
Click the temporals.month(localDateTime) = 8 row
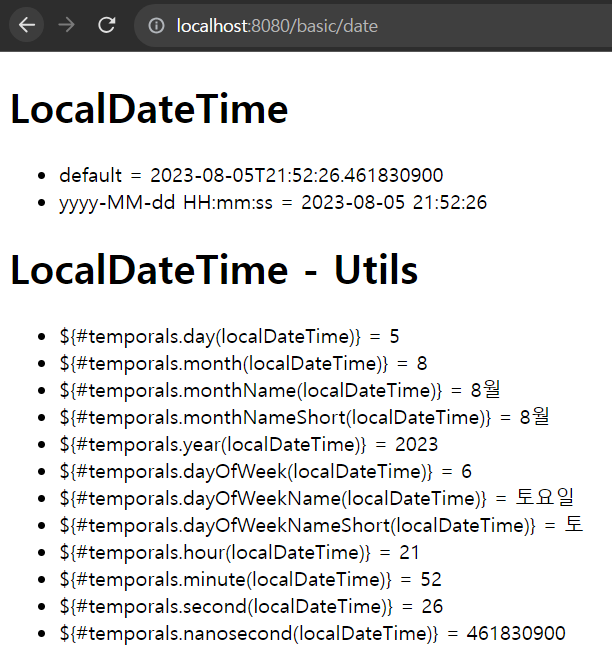pyautogui.click(x=243, y=364)
